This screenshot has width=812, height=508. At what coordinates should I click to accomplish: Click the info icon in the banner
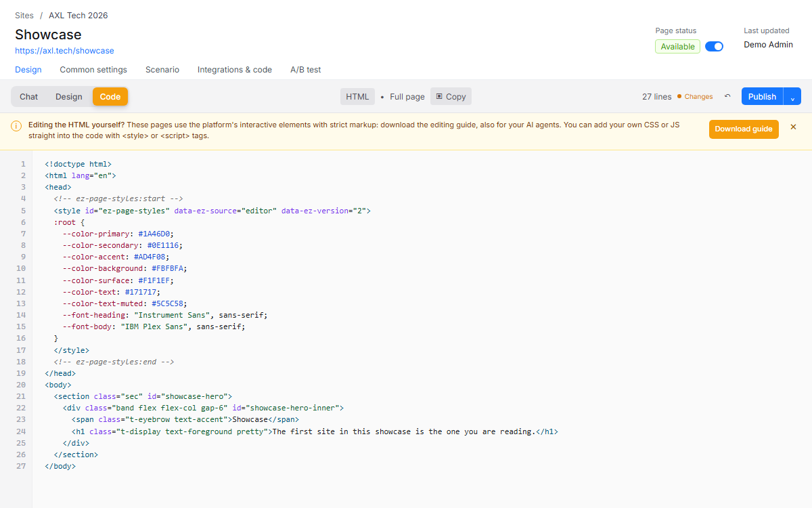click(x=16, y=126)
